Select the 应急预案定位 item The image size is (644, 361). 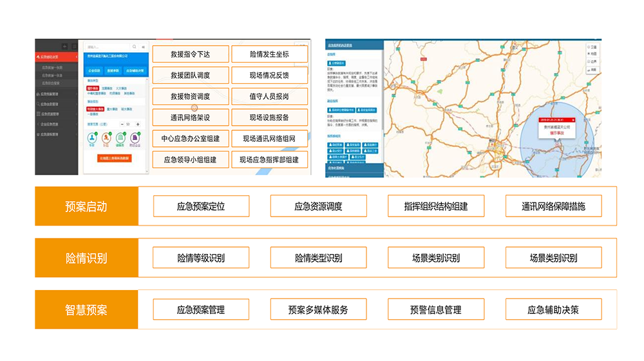click(201, 206)
